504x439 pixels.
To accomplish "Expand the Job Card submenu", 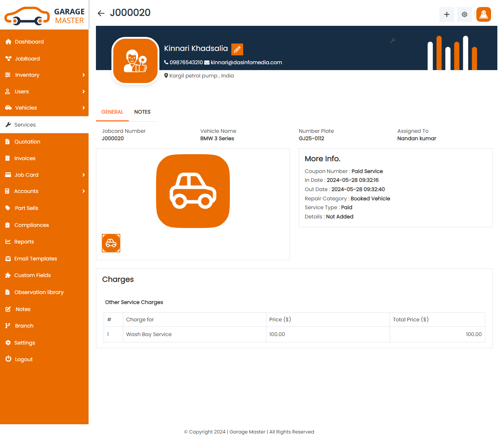I will coord(83,175).
